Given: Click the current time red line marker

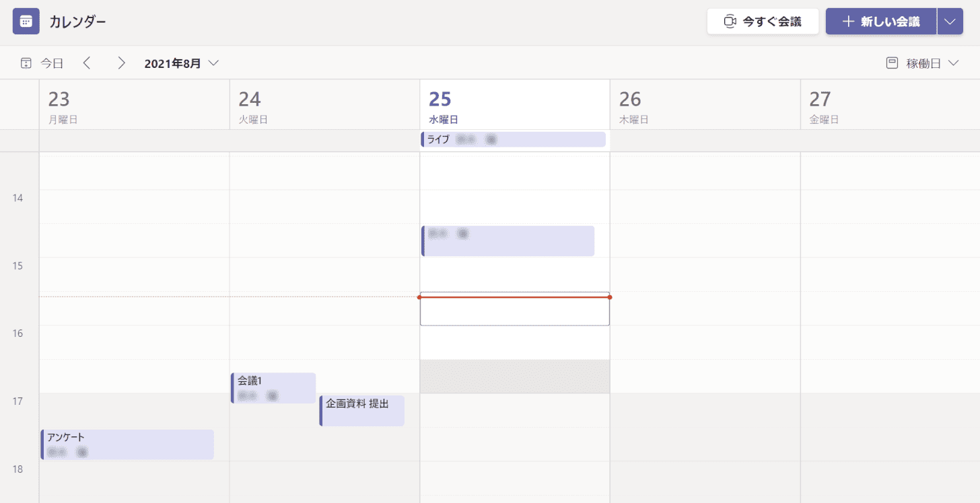Looking at the screenshot, I should pyautogui.click(x=515, y=297).
